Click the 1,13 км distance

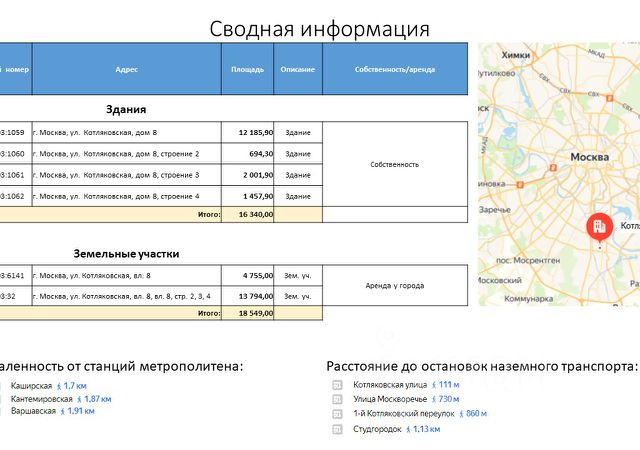point(427,429)
